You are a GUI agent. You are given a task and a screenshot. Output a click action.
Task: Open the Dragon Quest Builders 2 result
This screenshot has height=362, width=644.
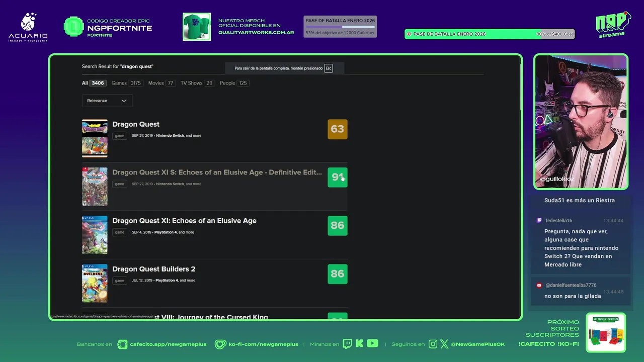pos(154,269)
